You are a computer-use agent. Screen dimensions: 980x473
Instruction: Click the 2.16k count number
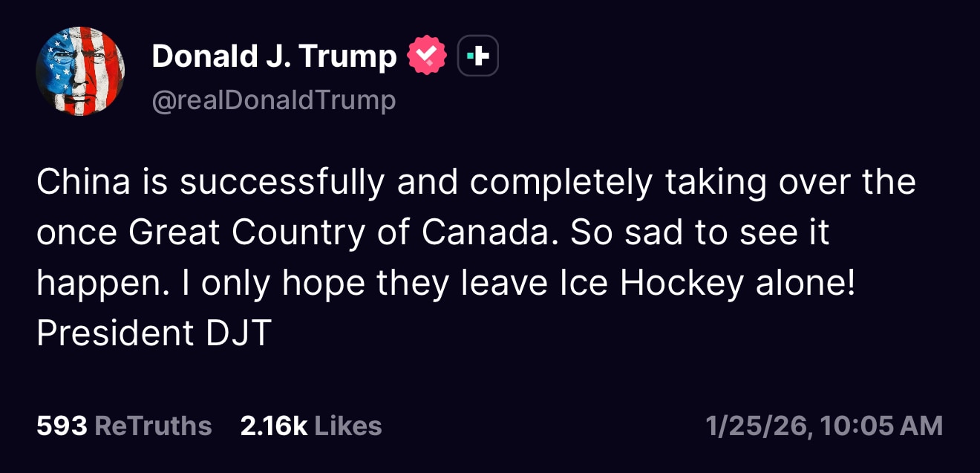click(x=274, y=426)
